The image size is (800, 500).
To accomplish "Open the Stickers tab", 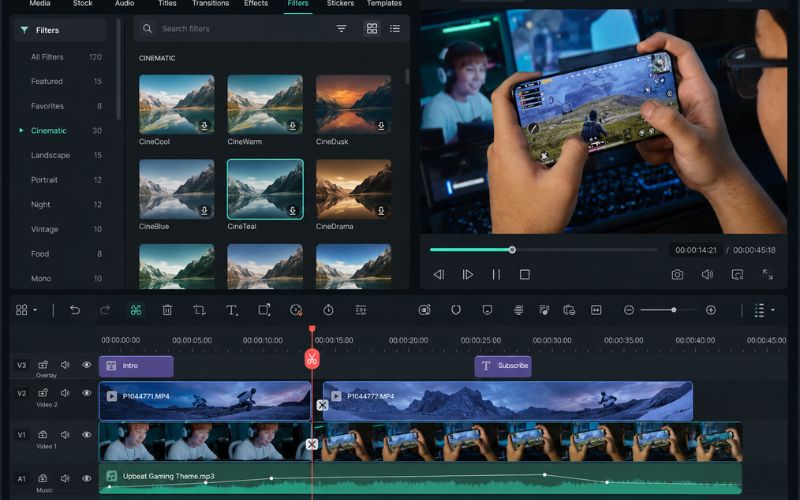I will [x=340, y=4].
